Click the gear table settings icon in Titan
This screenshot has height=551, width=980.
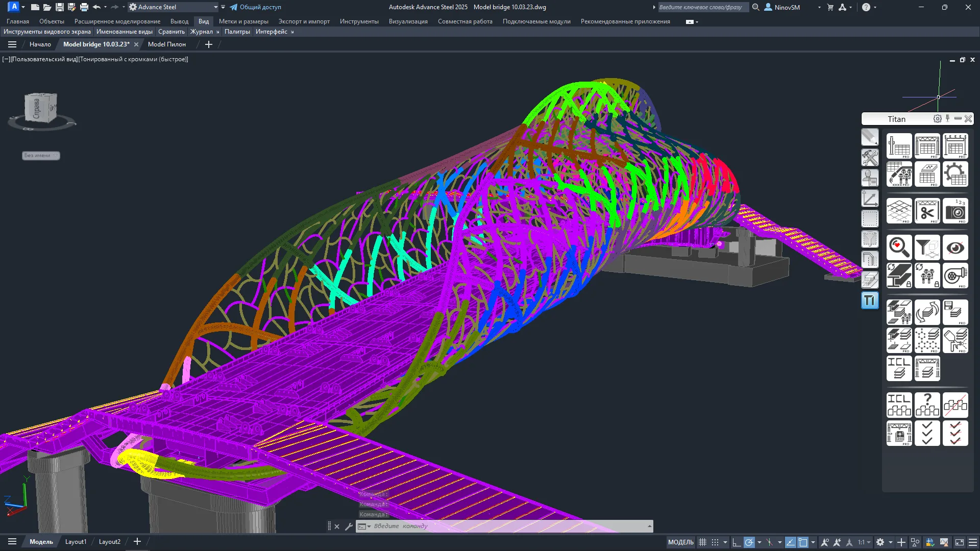click(955, 174)
